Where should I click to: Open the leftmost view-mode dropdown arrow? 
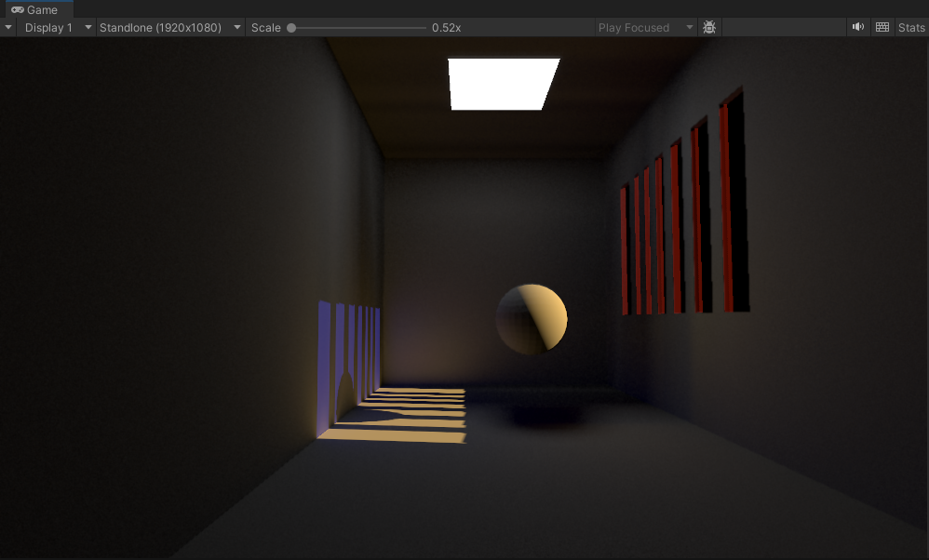pos(8,27)
